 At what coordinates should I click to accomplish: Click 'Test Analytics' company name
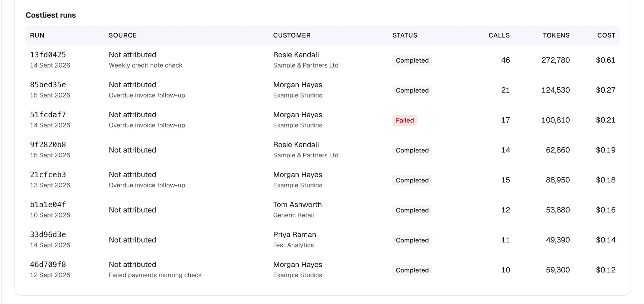click(293, 245)
